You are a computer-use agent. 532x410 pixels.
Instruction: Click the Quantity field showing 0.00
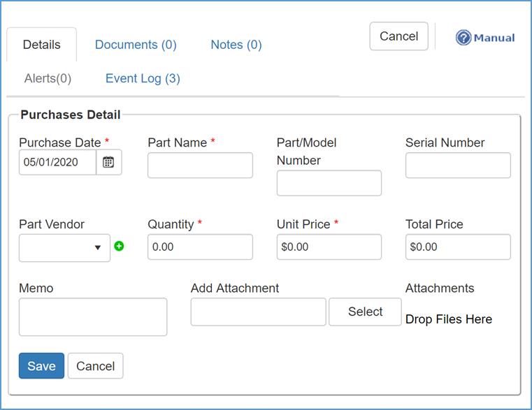(x=200, y=247)
